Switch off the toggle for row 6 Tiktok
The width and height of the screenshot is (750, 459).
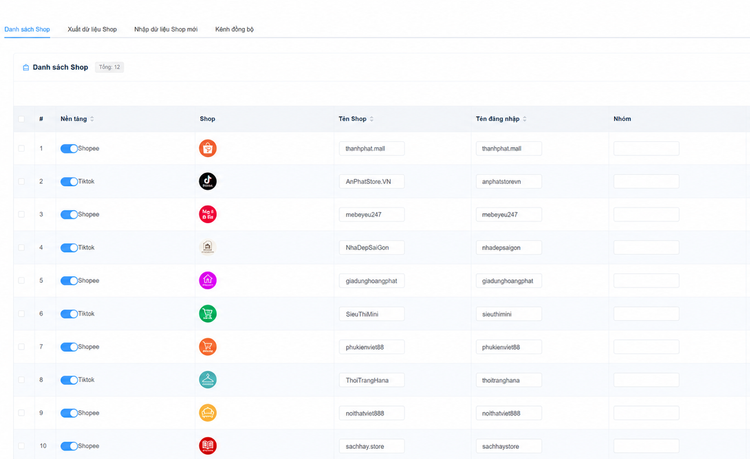coord(69,314)
